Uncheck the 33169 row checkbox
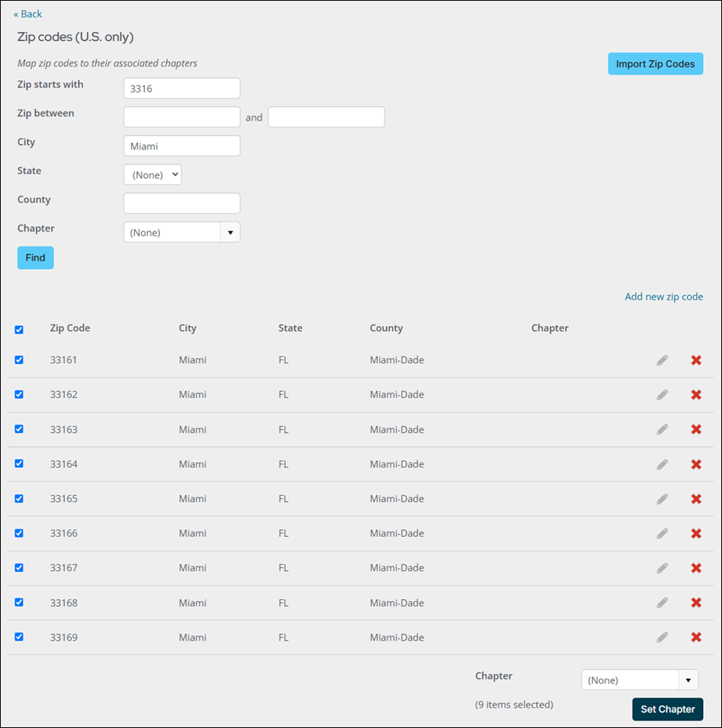Screen dimensions: 722x728 tap(19, 636)
